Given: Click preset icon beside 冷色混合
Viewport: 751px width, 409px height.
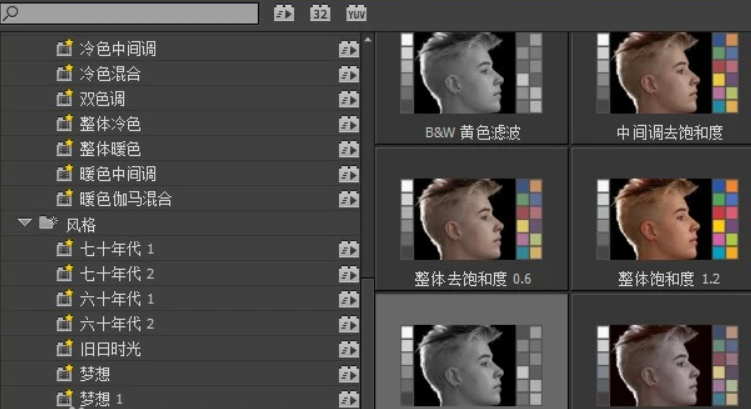Looking at the screenshot, I should coord(64,73).
